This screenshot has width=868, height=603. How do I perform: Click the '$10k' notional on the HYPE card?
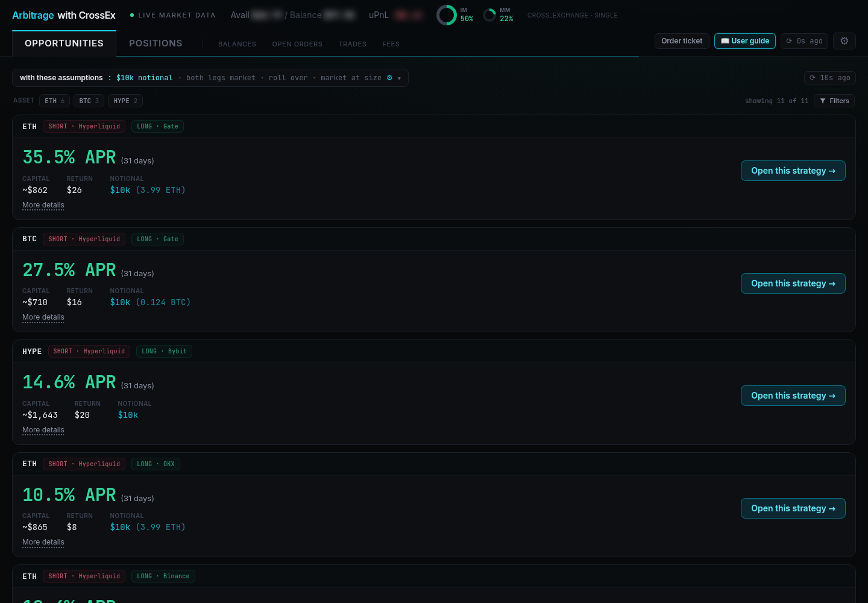coord(128,415)
